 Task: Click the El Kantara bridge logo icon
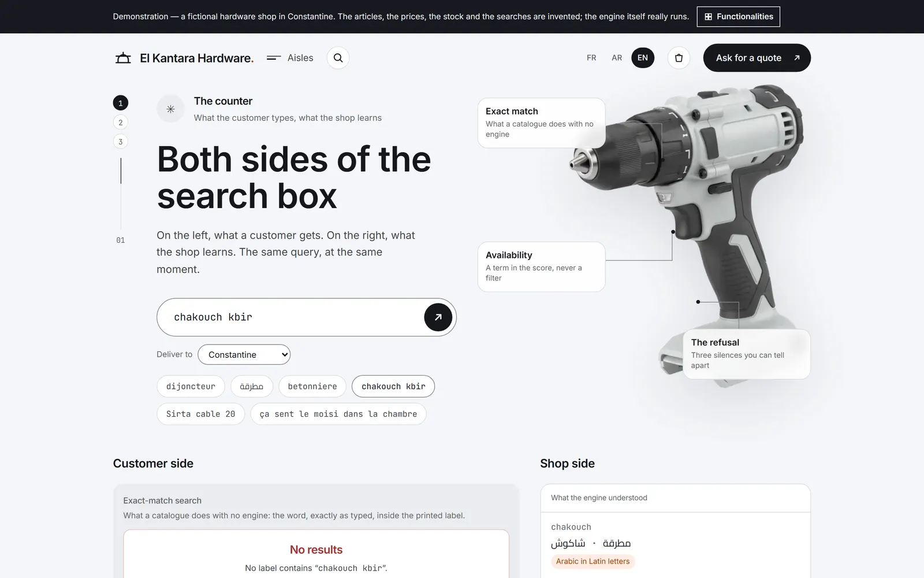click(123, 58)
